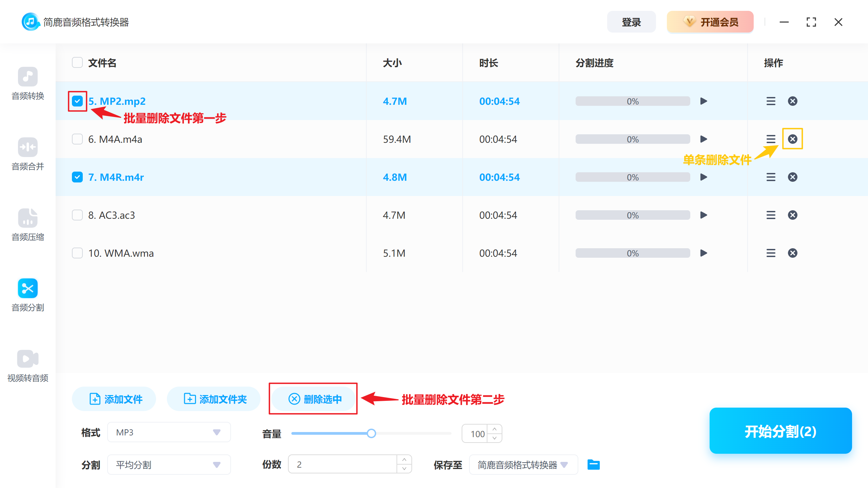
Task: Click the 音量 volume slider handle
Action: tap(371, 433)
